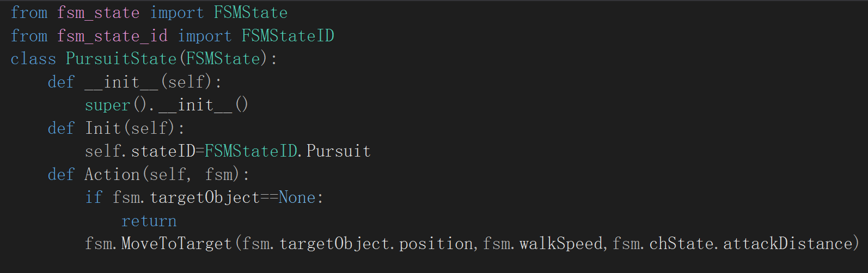Click the Init method name

103,128
